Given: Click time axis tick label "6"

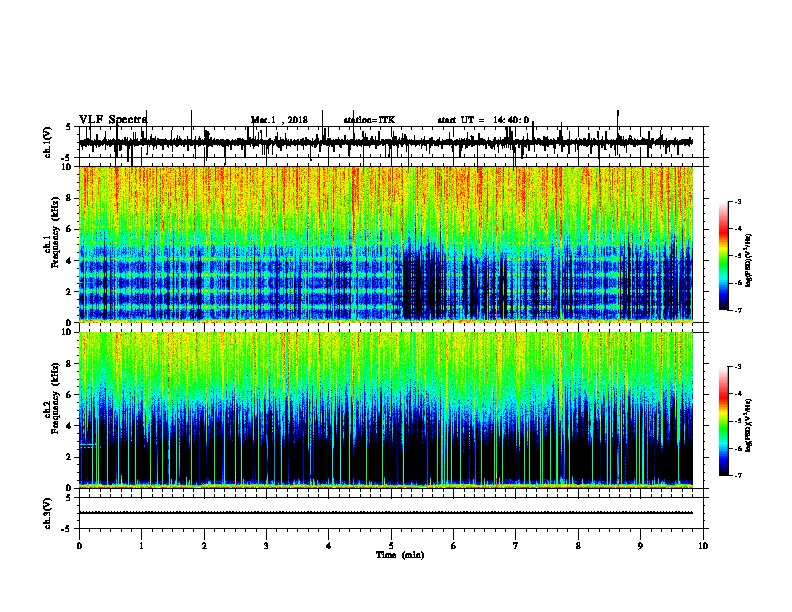Looking at the screenshot, I should [454, 545].
